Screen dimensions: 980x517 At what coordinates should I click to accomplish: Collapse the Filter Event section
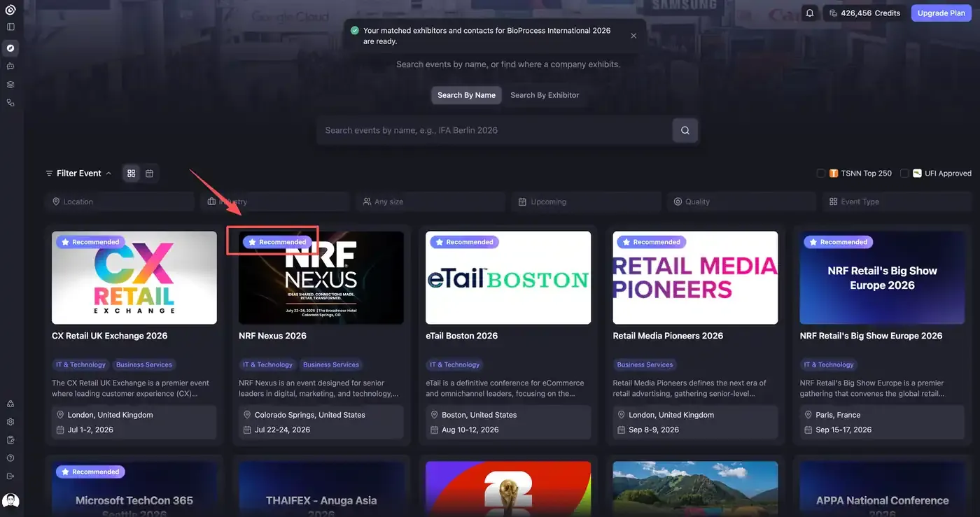point(78,173)
